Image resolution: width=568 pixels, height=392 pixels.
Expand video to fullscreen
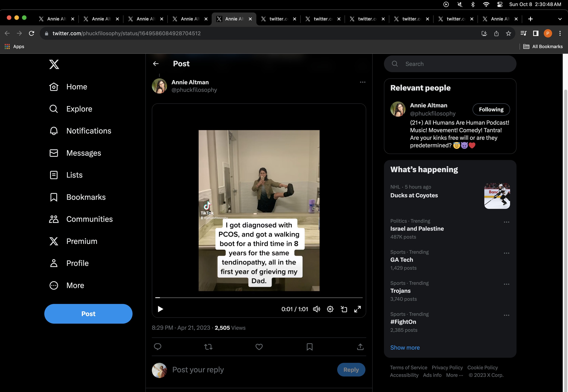pos(357,309)
